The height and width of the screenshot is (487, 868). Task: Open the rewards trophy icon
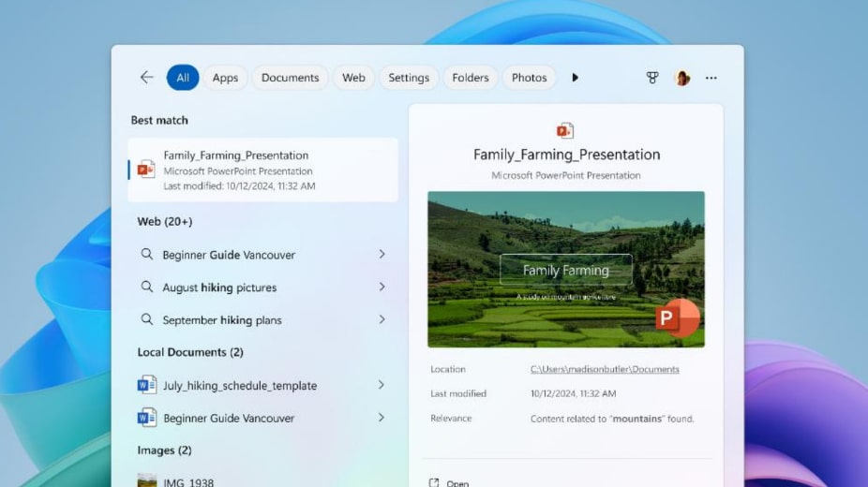coord(652,78)
